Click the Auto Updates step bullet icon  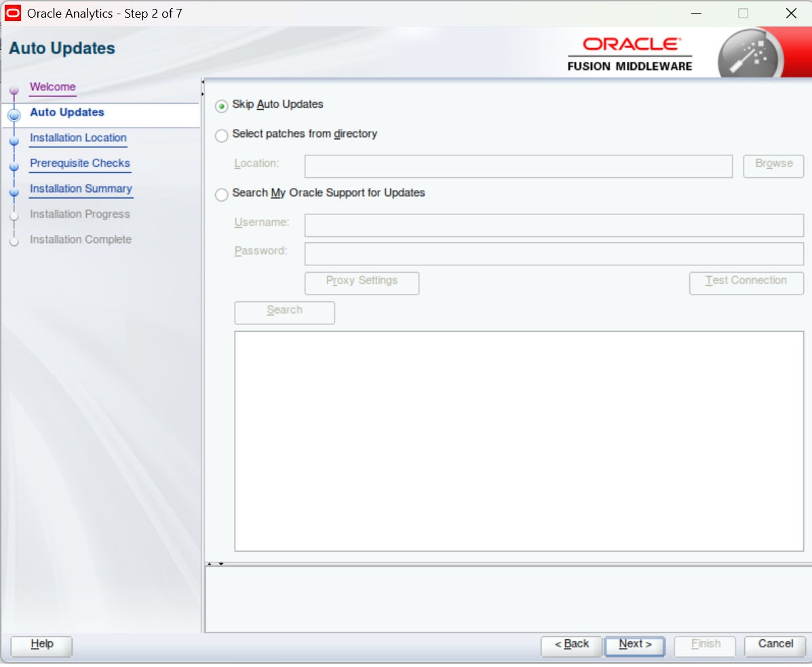point(14,115)
